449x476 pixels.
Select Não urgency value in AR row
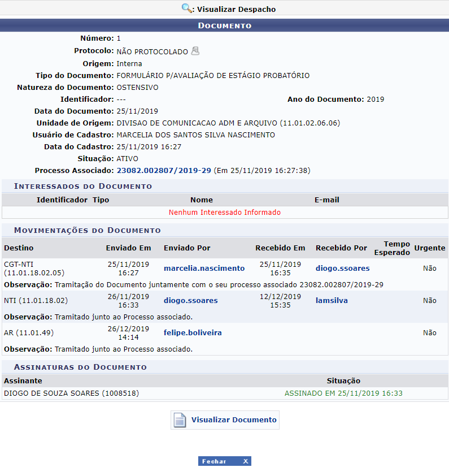[430, 333]
